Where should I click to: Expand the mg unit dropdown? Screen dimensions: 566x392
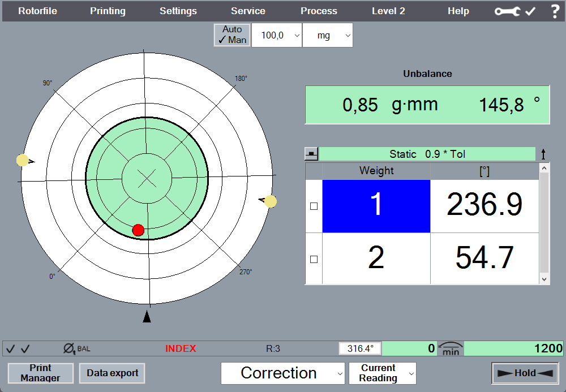tap(328, 35)
